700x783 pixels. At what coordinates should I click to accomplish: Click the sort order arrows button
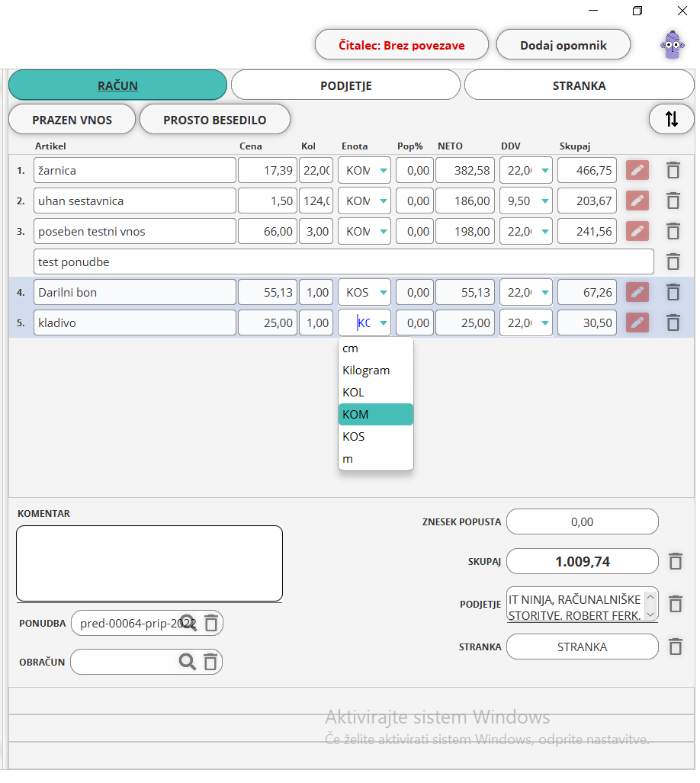(672, 120)
